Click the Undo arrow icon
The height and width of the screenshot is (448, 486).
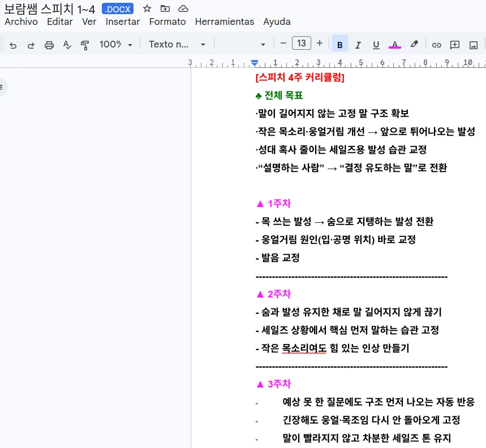12,45
